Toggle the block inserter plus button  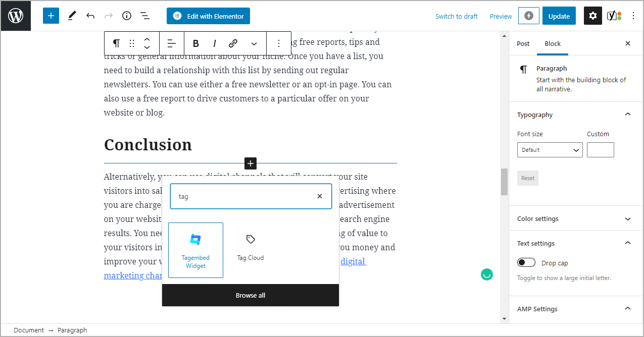tap(51, 16)
